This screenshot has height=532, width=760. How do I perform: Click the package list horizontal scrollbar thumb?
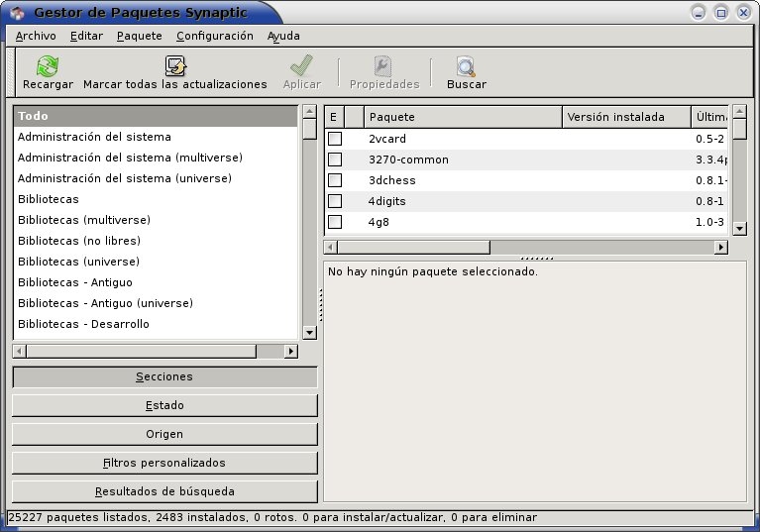click(x=414, y=247)
